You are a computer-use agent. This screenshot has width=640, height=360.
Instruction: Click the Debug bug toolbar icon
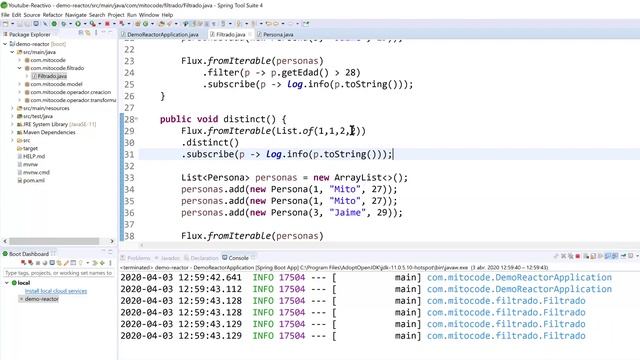pos(64,24)
